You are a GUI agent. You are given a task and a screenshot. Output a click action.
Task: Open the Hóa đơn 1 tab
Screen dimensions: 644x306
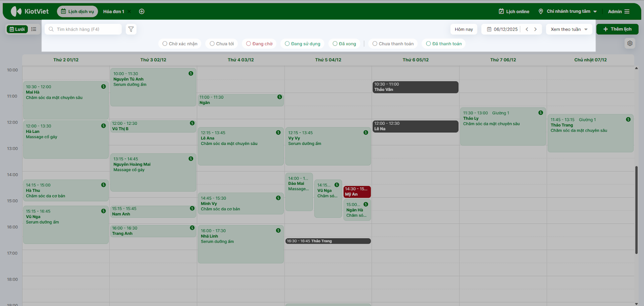113,11
